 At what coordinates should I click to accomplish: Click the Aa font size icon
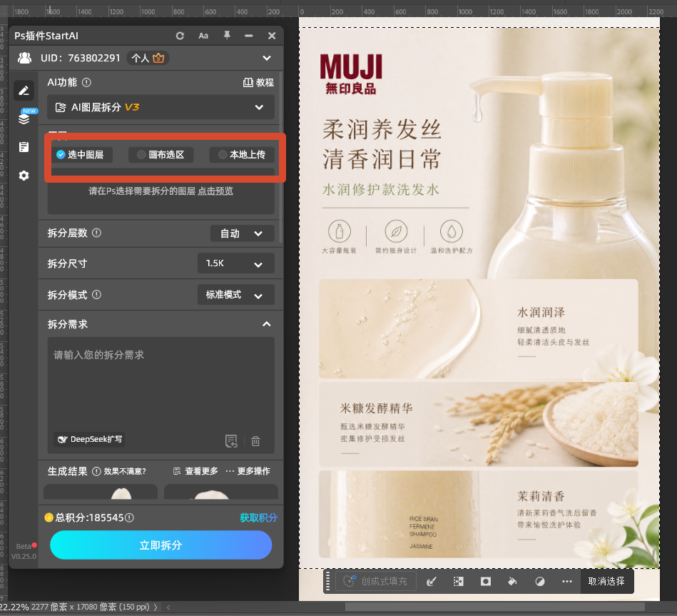point(203,36)
